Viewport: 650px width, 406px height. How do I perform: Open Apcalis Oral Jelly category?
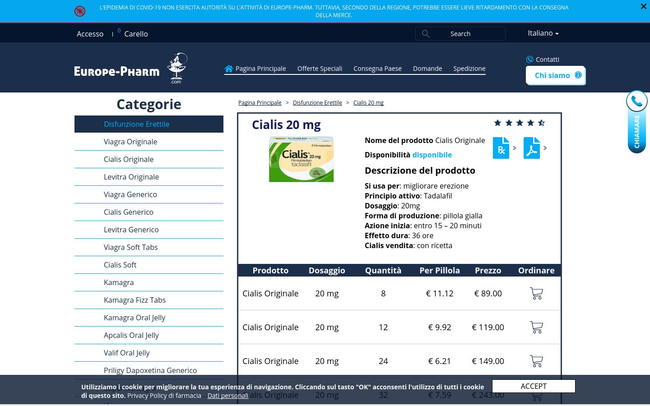point(131,335)
